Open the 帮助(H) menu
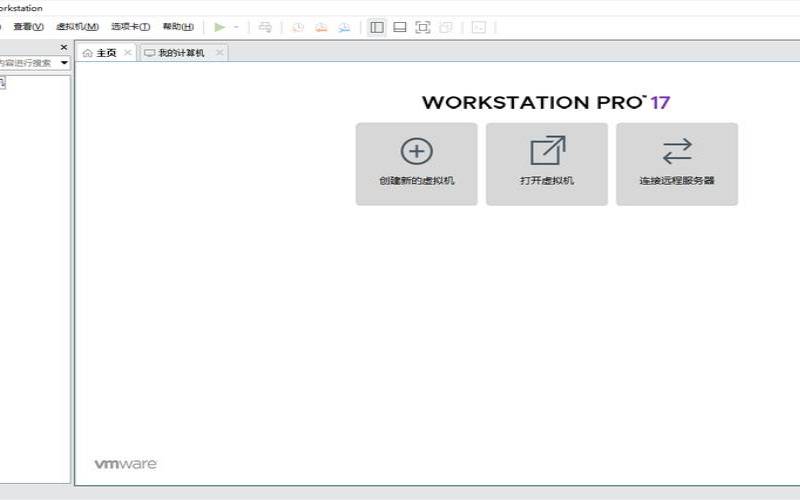This screenshot has width=800, height=500. tap(178, 27)
